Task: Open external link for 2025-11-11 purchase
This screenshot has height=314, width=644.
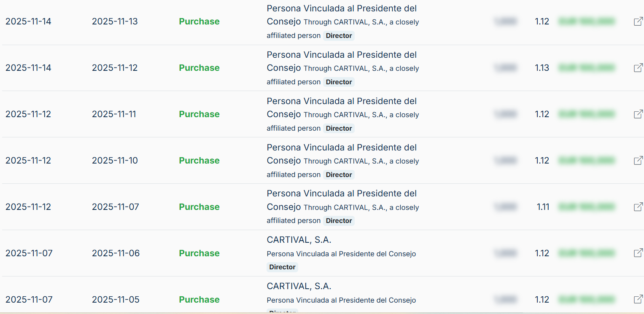Action: (x=638, y=114)
